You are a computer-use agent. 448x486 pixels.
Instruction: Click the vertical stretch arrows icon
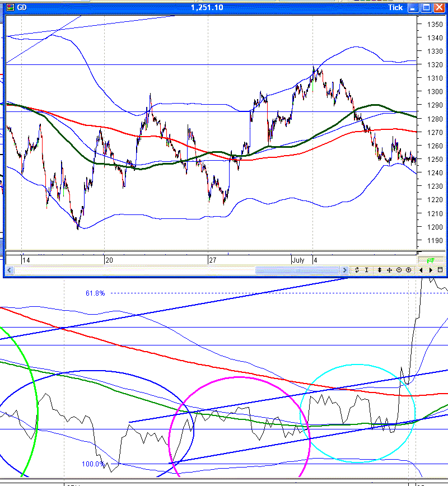[380, 270]
